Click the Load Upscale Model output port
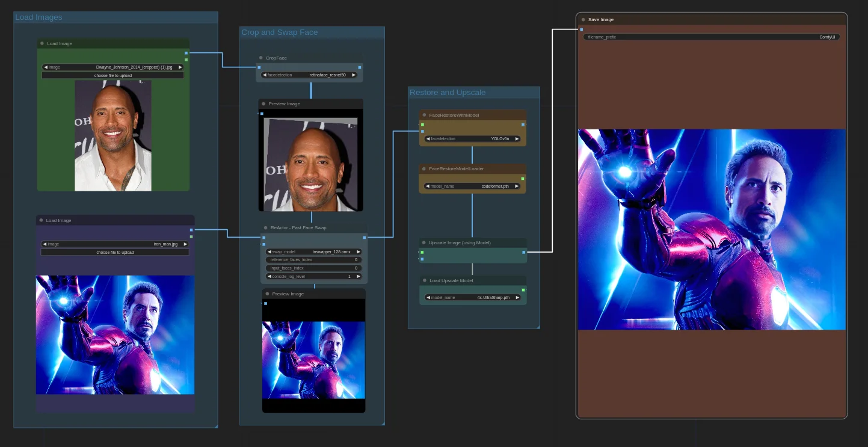The height and width of the screenshot is (447, 868). [523, 290]
